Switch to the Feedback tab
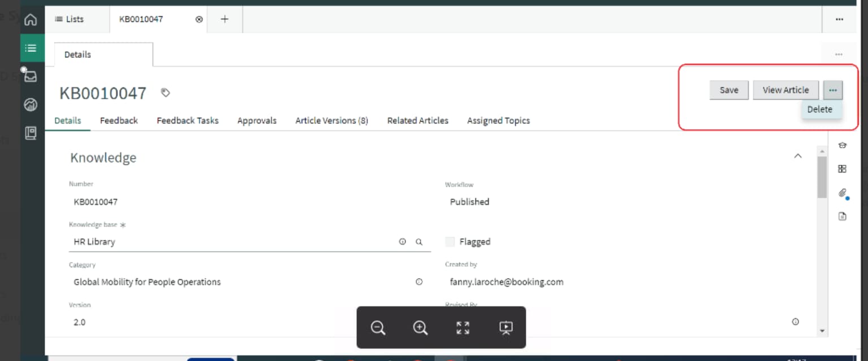This screenshot has width=868, height=361. [x=119, y=120]
